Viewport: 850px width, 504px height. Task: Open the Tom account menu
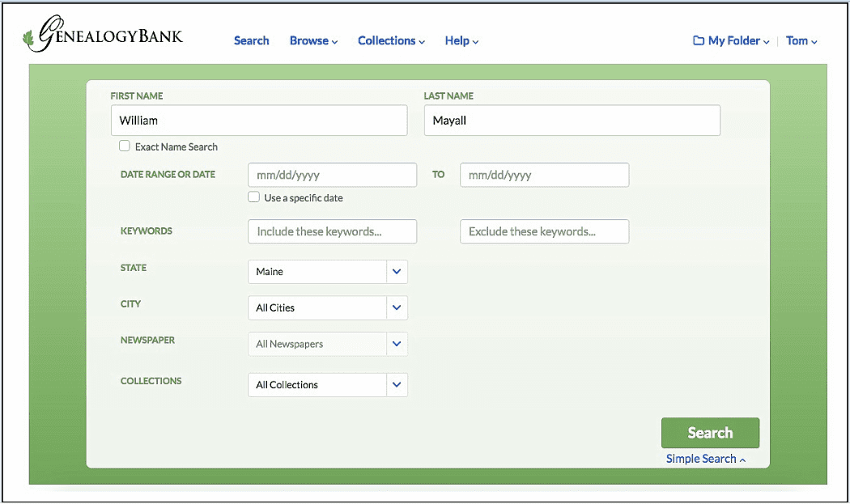pos(801,40)
